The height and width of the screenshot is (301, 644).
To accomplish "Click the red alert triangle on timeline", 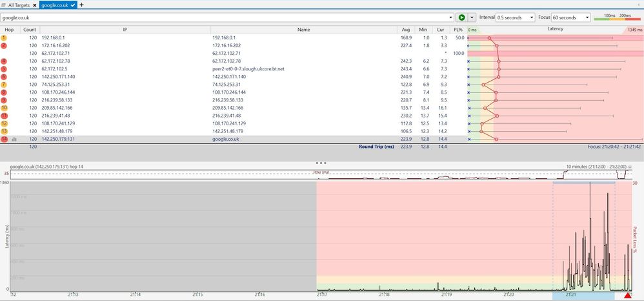I will (x=628, y=295).
